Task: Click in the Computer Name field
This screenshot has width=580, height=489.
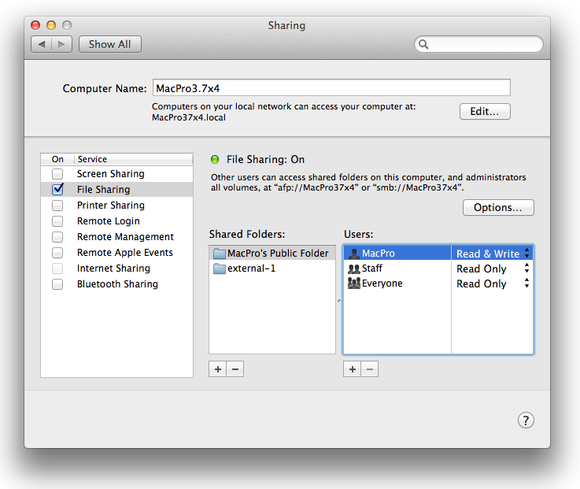Action: pos(331,88)
